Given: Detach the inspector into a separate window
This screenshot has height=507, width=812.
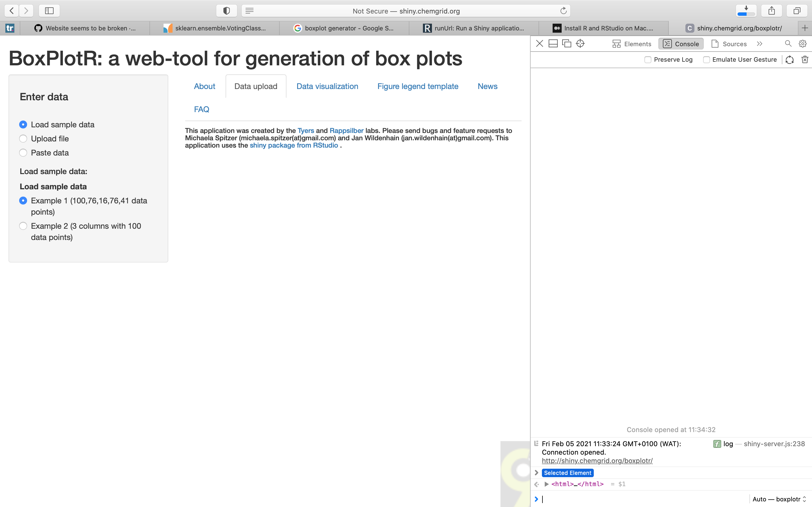Looking at the screenshot, I should (x=567, y=44).
